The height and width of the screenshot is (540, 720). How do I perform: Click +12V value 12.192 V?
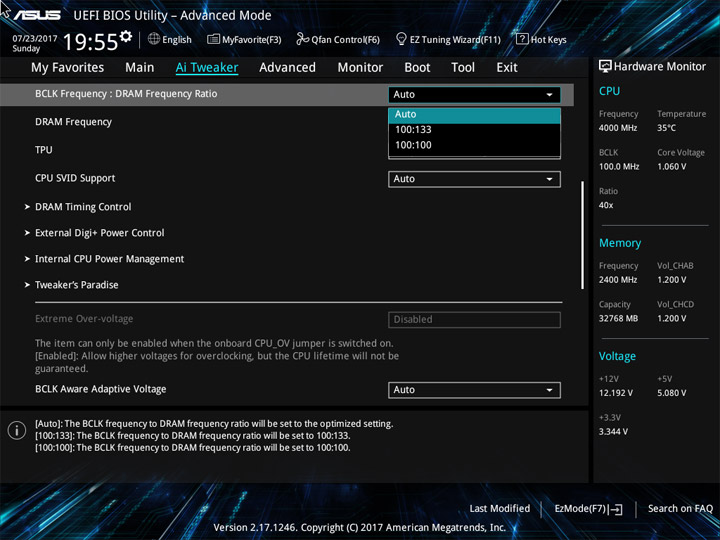tap(615, 393)
